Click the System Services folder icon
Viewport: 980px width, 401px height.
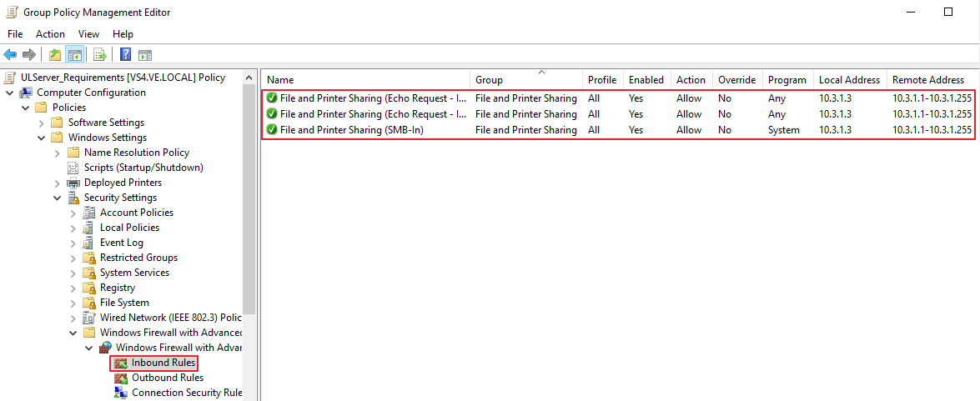coord(88,273)
